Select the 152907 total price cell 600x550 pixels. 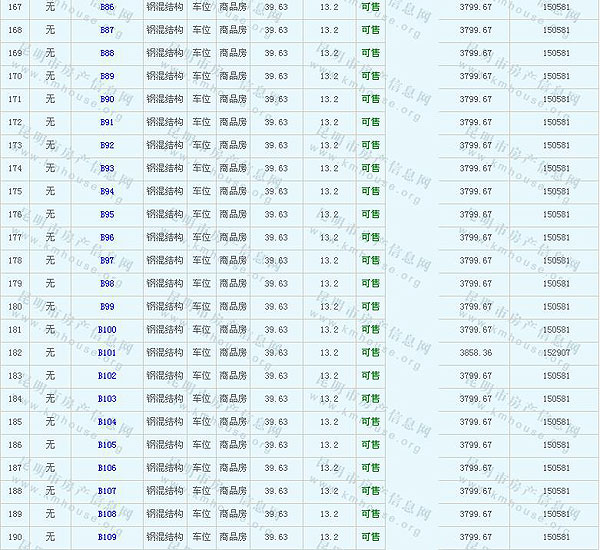[x=555, y=352]
